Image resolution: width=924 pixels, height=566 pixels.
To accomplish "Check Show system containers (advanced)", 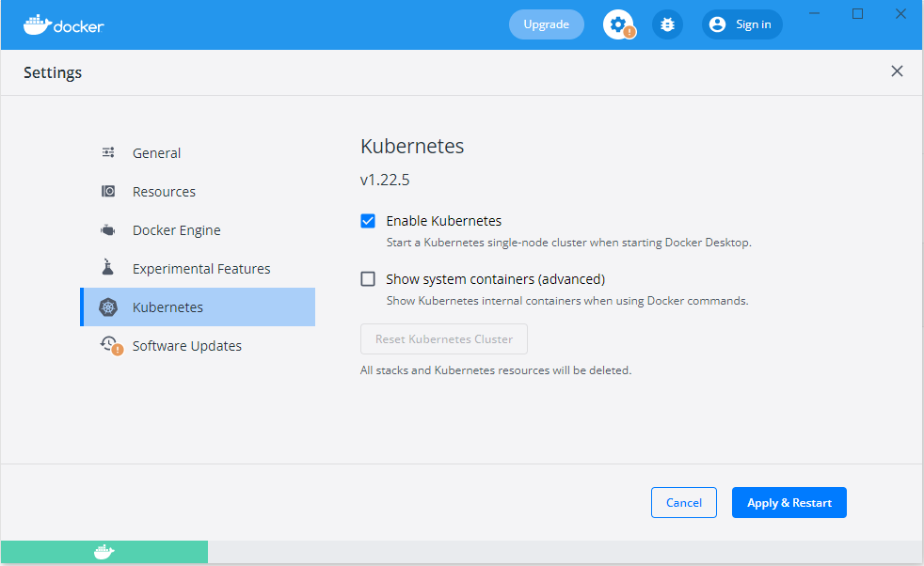I will pos(368,278).
